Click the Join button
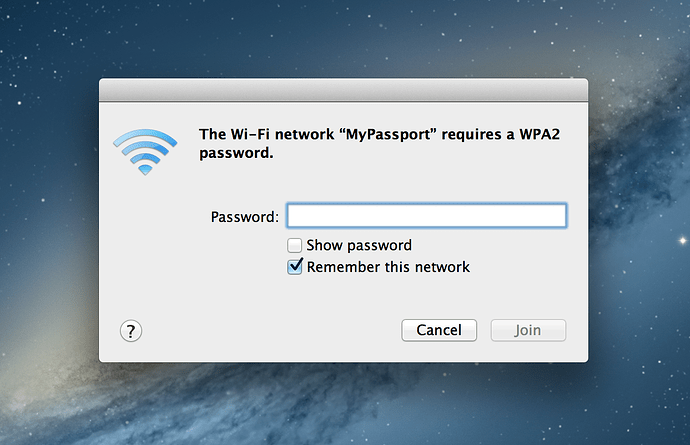This screenshot has height=445, width=690. 528,330
